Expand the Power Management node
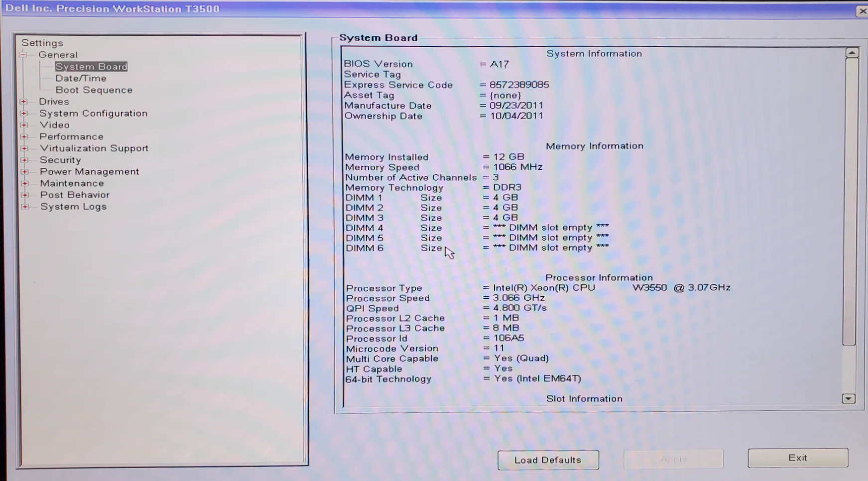This screenshot has height=481, width=868. pyautogui.click(x=24, y=172)
